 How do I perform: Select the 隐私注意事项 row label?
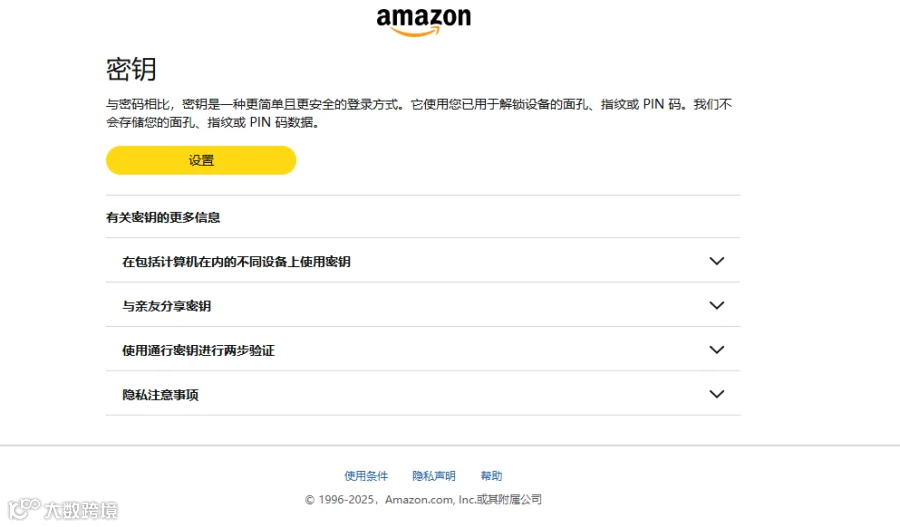(160, 395)
